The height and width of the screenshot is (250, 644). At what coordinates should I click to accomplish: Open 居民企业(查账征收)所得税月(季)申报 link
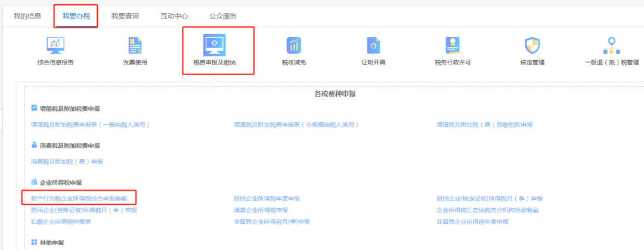click(x=84, y=210)
